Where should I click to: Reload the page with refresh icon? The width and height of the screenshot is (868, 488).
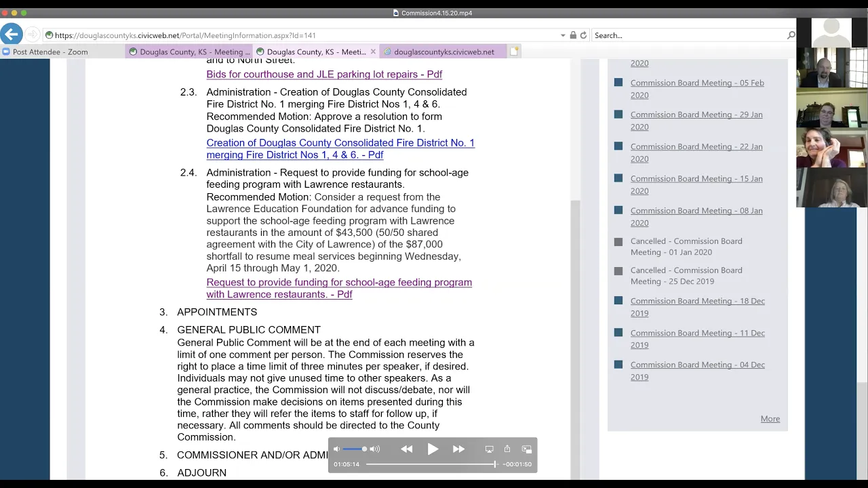click(x=583, y=35)
